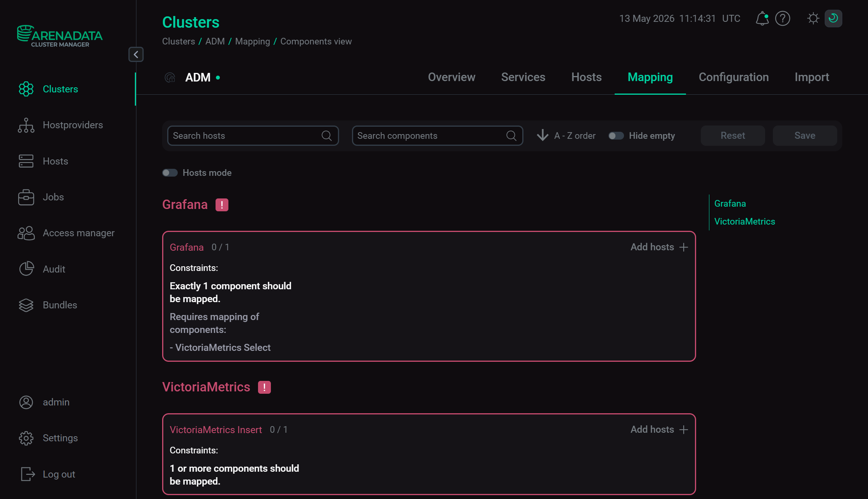Jump to VictoriaMetrics in anchor list
The image size is (868, 499).
point(744,221)
